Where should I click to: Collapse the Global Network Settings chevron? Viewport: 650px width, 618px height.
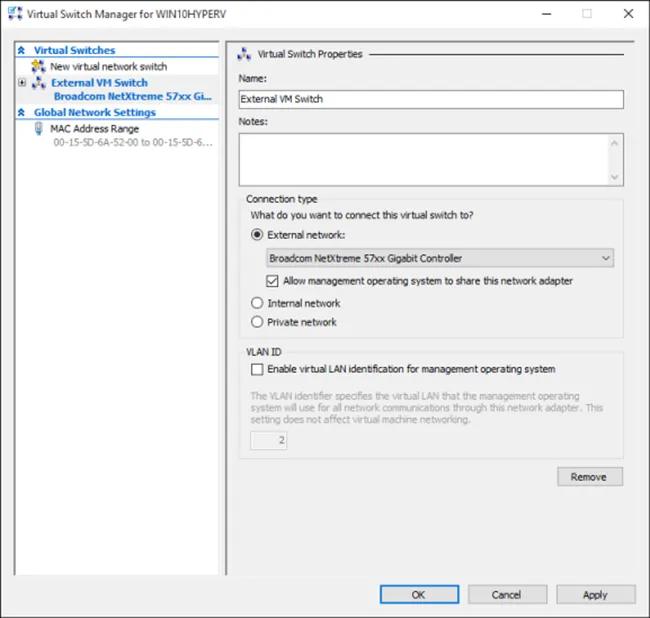pos(21,113)
